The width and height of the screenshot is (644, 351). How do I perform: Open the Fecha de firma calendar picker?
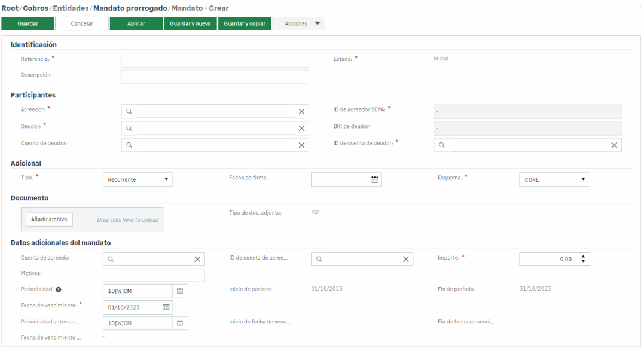point(374,179)
